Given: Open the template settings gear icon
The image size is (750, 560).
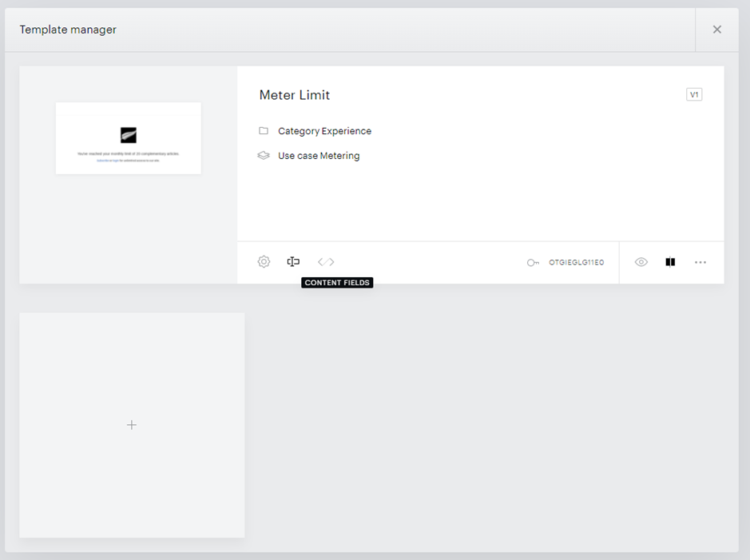Looking at the screenshot, I should pyautogui.click(x=264, y=261).
